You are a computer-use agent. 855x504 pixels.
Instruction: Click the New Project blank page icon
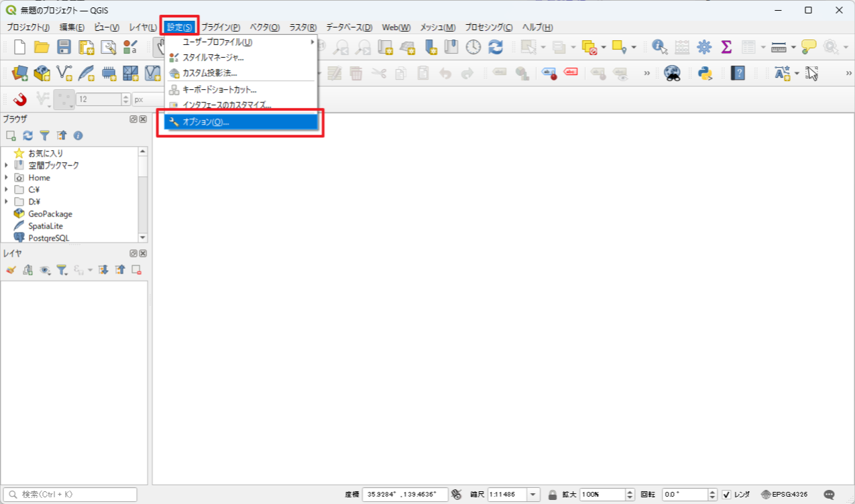click(x=20, y=47)
